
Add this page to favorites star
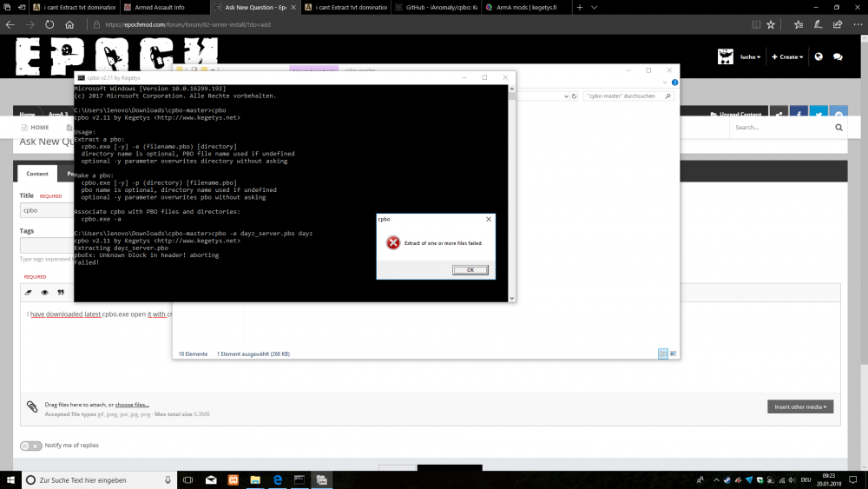click(771, 24)
